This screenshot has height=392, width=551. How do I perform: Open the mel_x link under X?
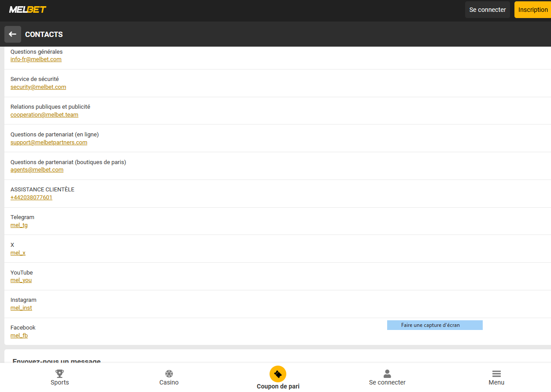click(x=18, y=253)
